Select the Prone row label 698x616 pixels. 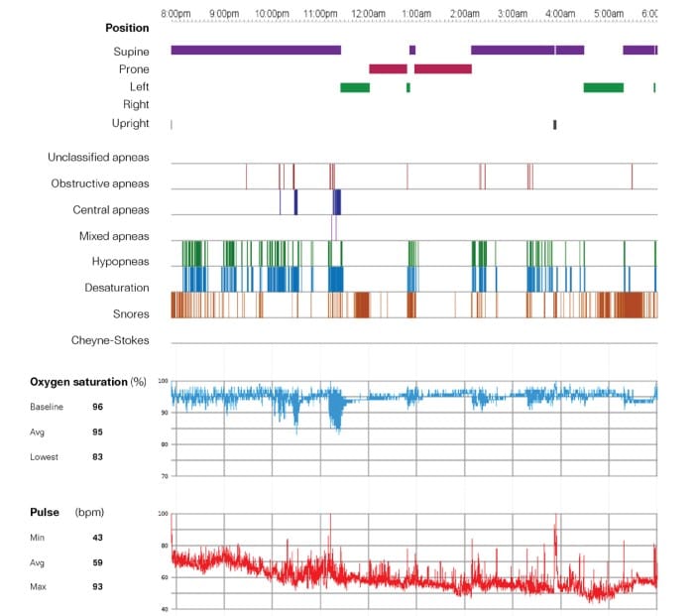(x=134, y=68)
